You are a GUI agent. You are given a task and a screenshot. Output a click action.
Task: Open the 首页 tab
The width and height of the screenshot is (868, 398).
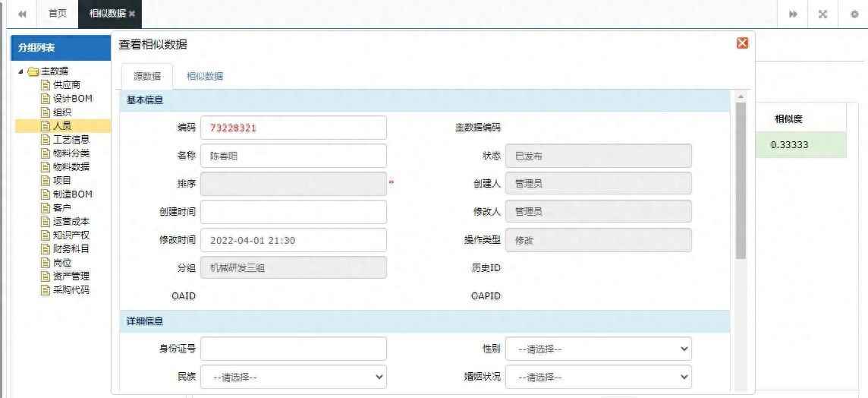point(58,14)
